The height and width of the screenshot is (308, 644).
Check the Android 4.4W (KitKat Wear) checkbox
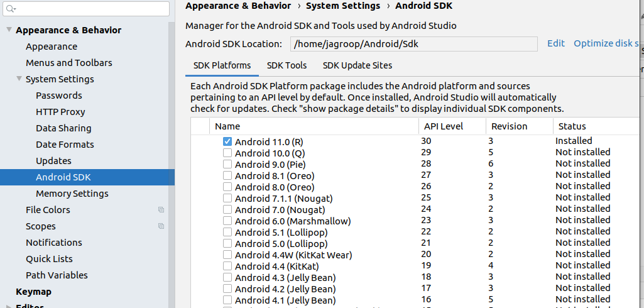227,255
